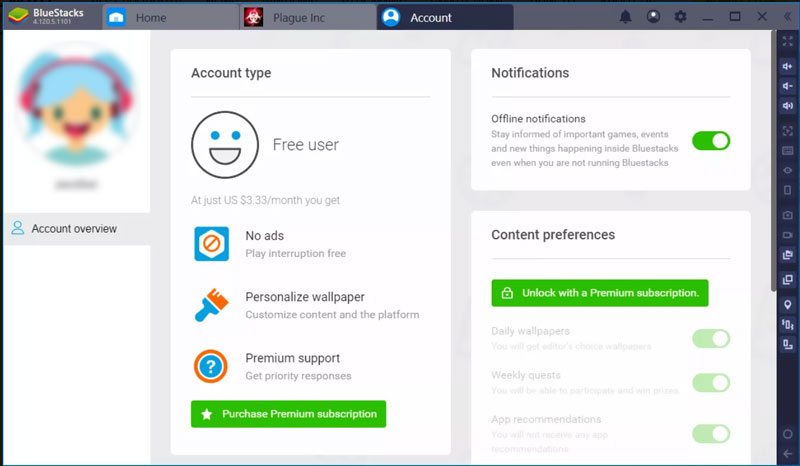Screen dimensions: 800x466
Task: Toggle the Daily wallpapers switch
Action: click(x=711, y=339)
